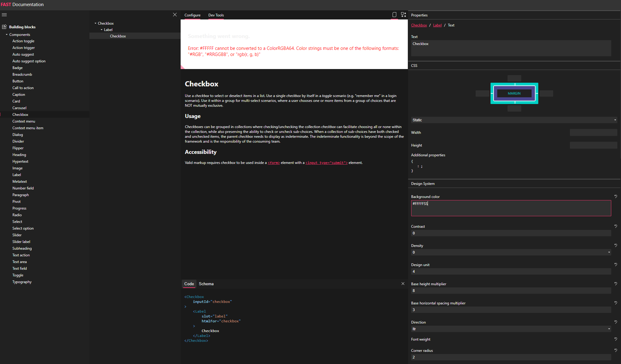Collapse the Components tree section
The height and width of the screenshot is (364, 621).
click(x=7, y=35)
